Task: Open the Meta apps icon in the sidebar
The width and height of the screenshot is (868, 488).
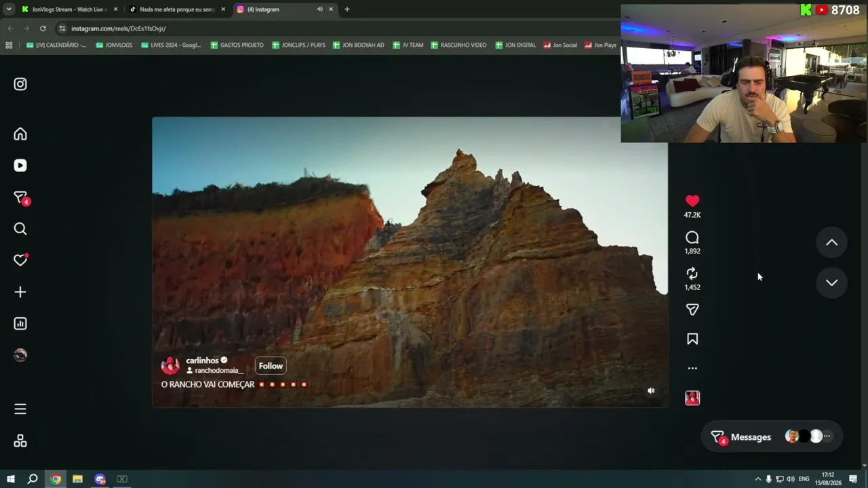Action: click(20, 441)
